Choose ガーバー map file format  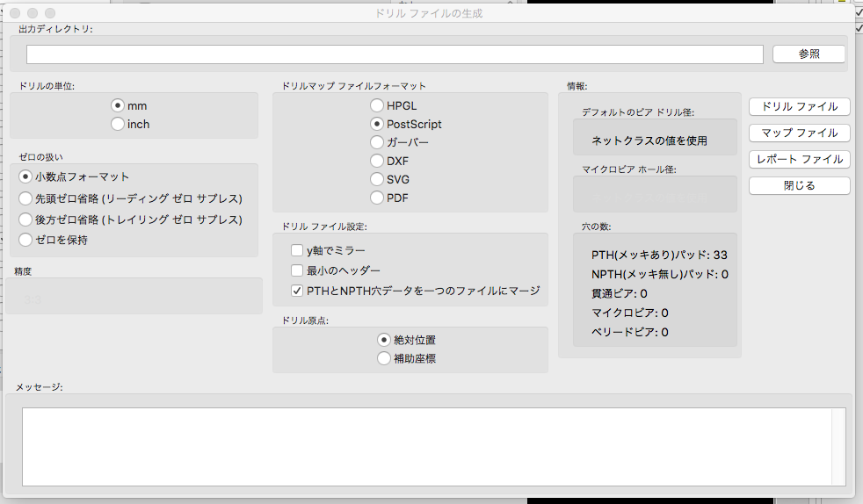[377, 142]
